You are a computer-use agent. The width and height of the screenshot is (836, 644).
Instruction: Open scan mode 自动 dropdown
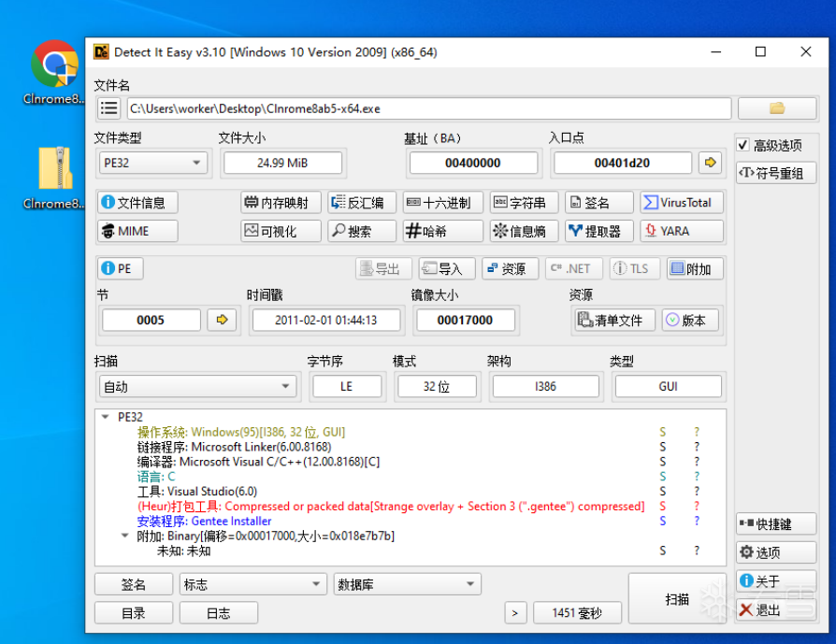[197, 387]
